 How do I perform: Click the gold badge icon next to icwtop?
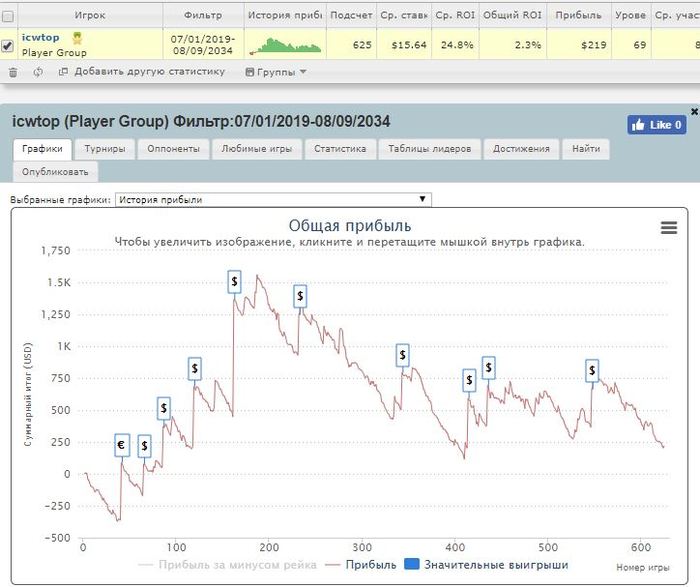coord(78,38)
